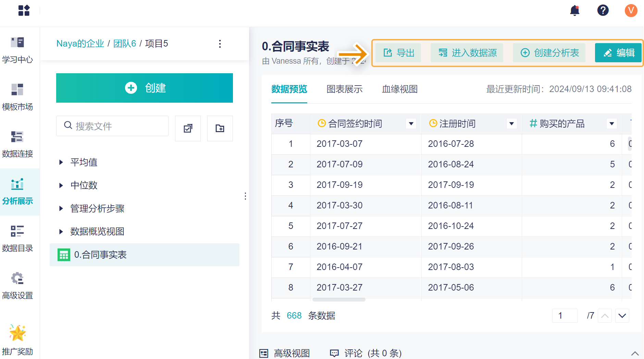The height and width of the screenshot is (359, 644).
Task: Switch to 血缘视图 tab
Action: point(400,89)
